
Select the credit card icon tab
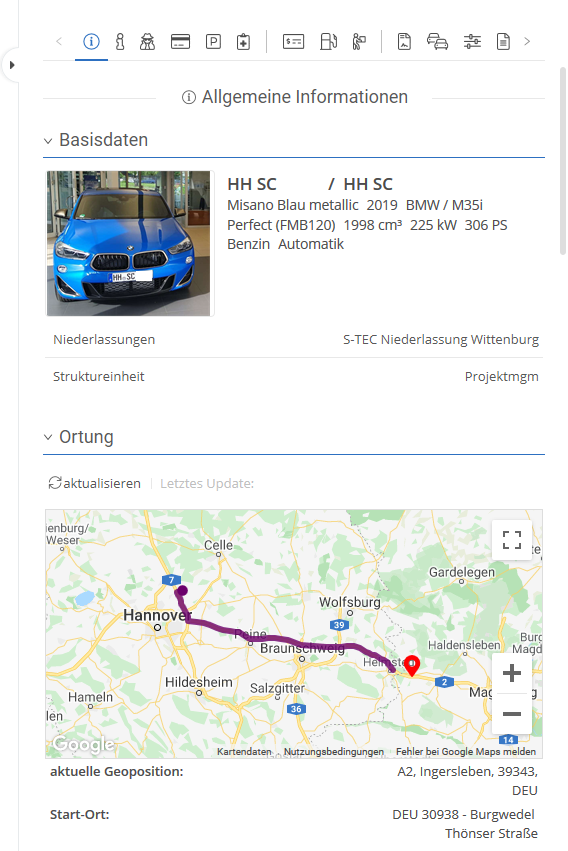[180, 41]
